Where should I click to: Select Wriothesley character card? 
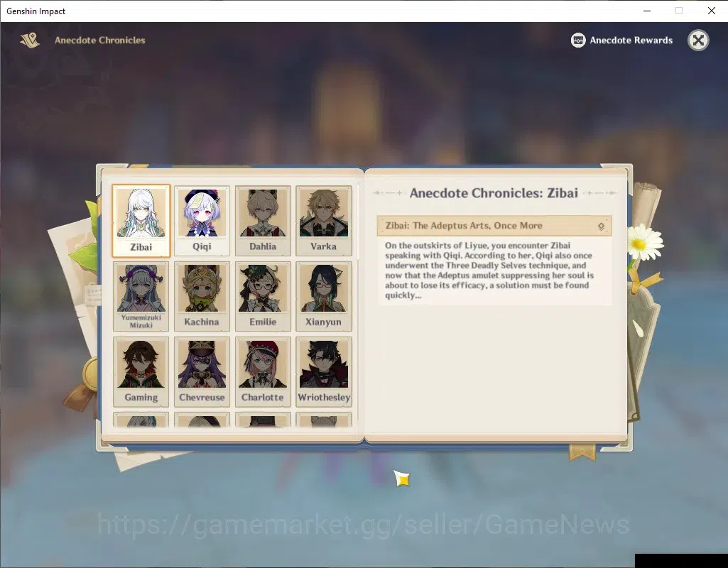coord(324,372)
